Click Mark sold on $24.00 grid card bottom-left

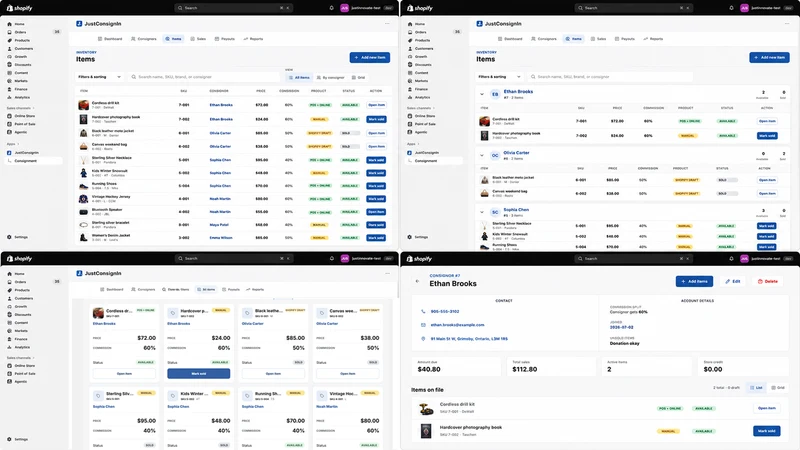[198, 373]
